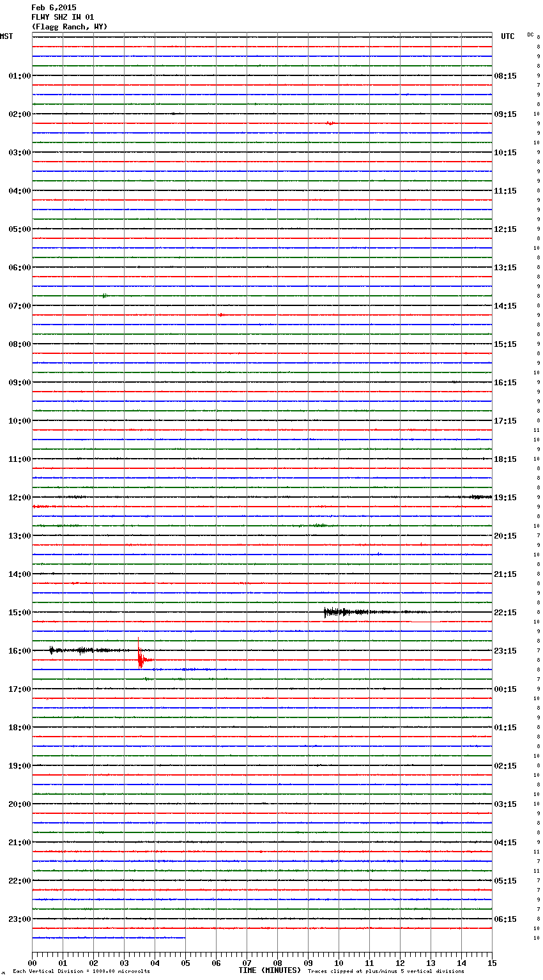Click the small red blip below the 14:15 trace

pyautogui.click(x=220, y=314)
